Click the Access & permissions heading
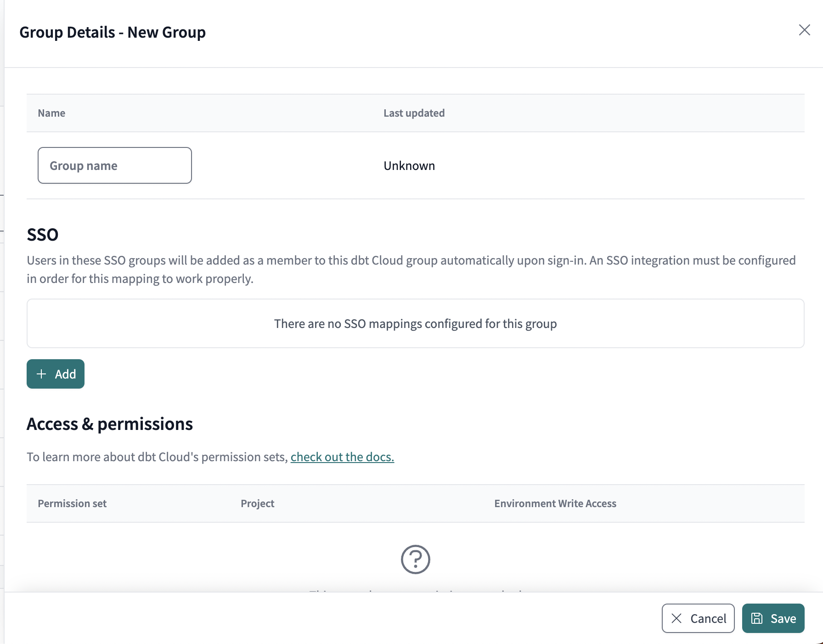The height and width of the screenshot is (644, 823). pyautogui.click(x=110, y=424)
